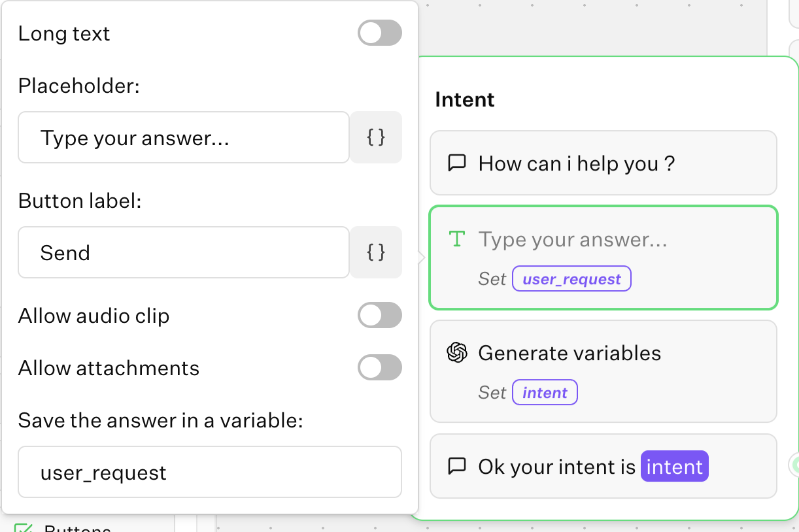Click the 'Send' button label field
This screenshot has height=532, width=799.
coord(183,252)
